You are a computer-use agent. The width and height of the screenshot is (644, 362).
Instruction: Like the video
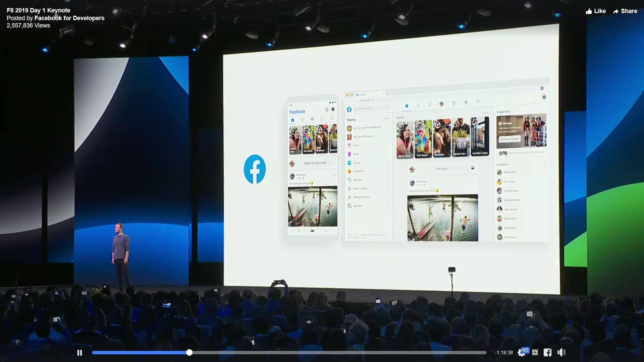click(596, 11)
